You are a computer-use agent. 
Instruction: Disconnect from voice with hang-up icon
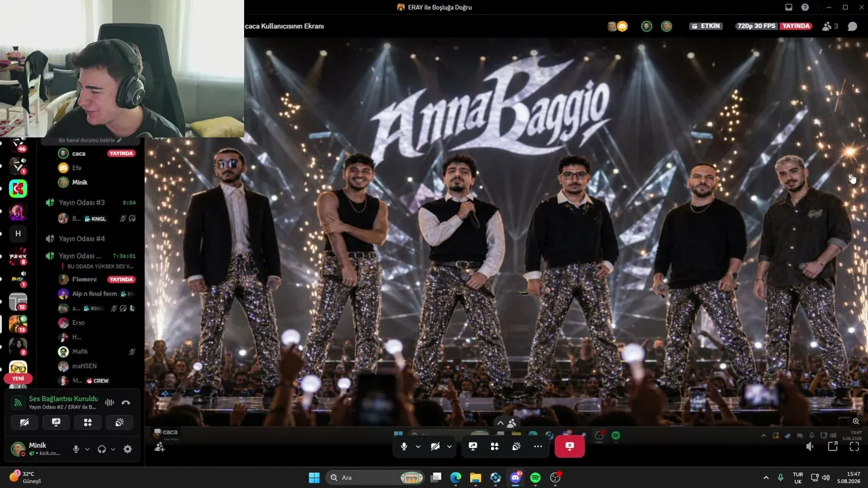coord(125,403)
